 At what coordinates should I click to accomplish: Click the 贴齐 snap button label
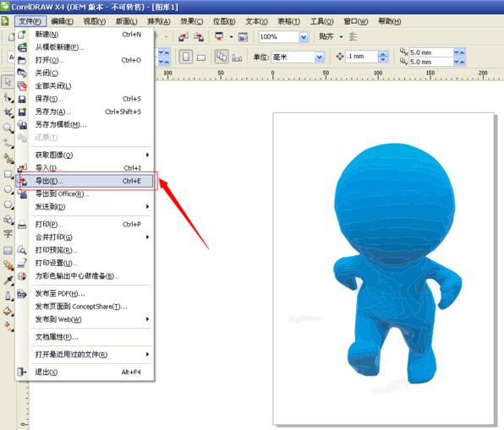326,36
